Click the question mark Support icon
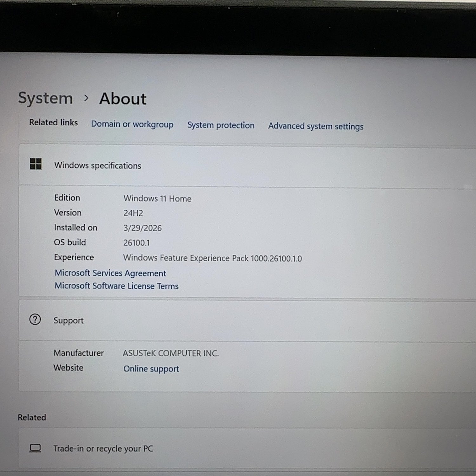Viewport: 476px width, 476px height. [35, 319]
